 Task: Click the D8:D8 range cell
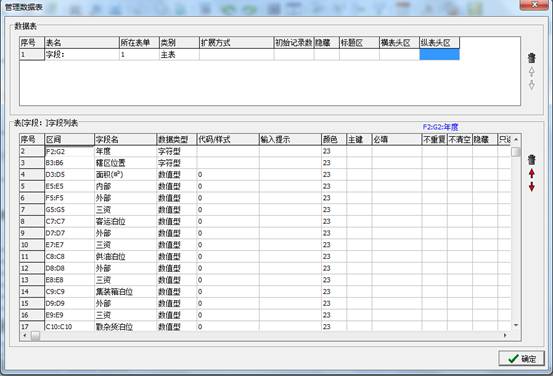pyautogui.click(x=69, y=268)
